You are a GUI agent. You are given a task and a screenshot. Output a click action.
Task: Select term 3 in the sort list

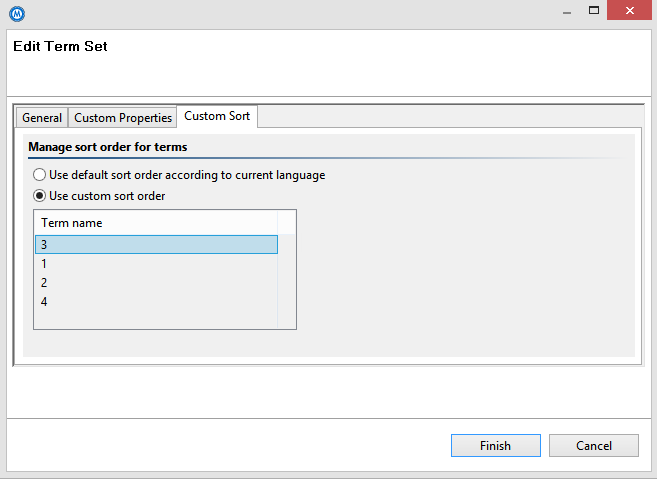point(155,245)
